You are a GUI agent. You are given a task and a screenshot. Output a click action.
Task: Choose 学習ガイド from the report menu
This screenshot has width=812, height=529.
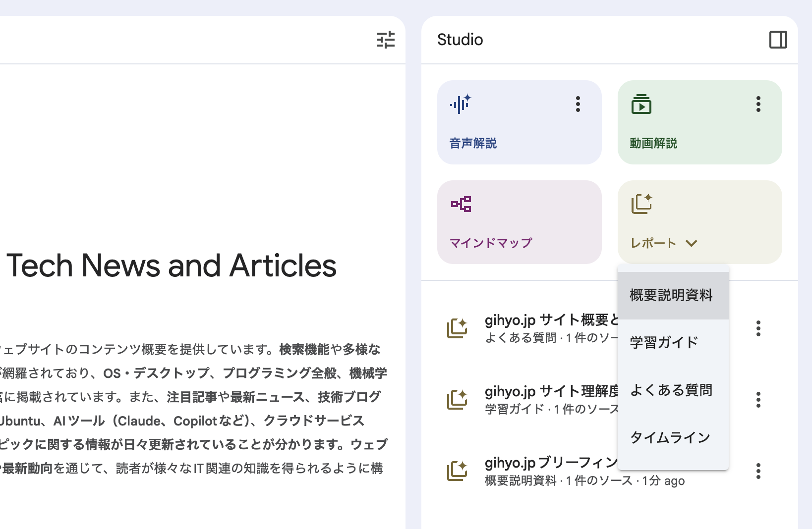click(664, 342)
